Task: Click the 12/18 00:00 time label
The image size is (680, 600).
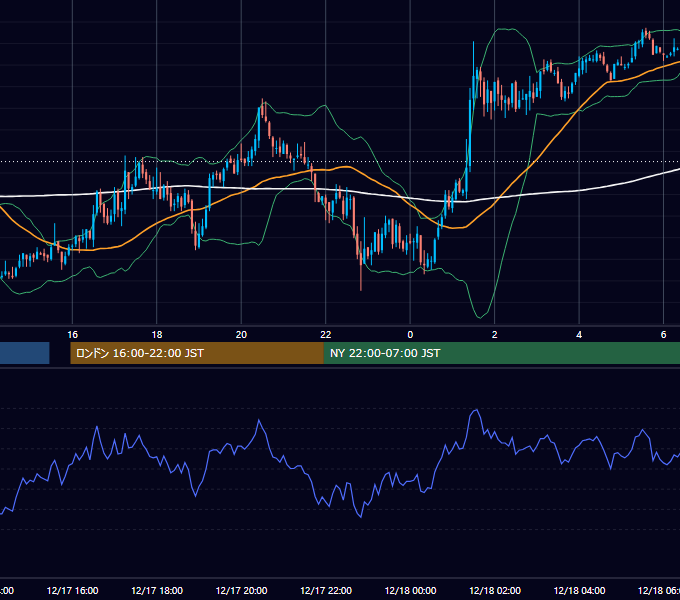Action: (x=410, y=590)
